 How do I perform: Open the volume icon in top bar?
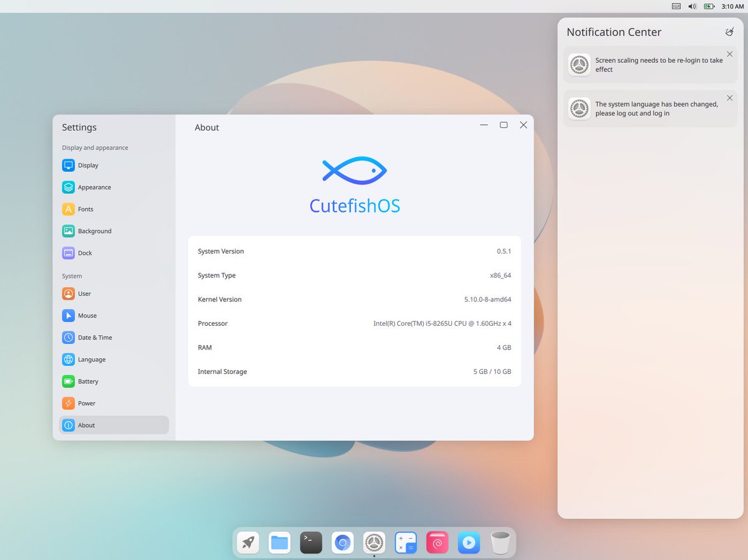[693, 6]
